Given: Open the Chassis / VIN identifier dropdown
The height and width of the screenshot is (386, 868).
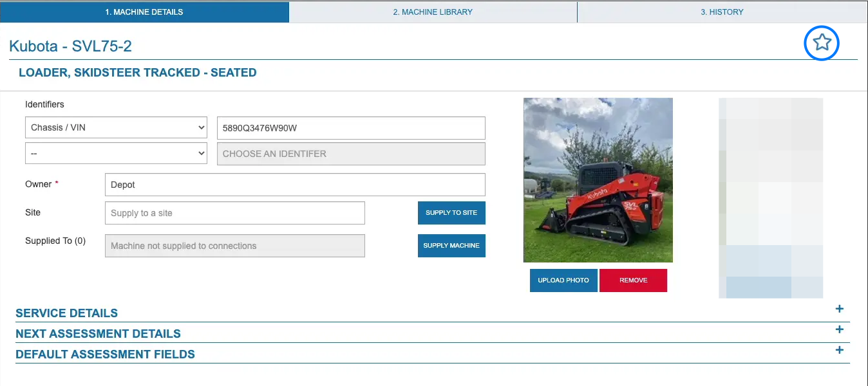Looking at the screenshot, I should tap(116, 127).
